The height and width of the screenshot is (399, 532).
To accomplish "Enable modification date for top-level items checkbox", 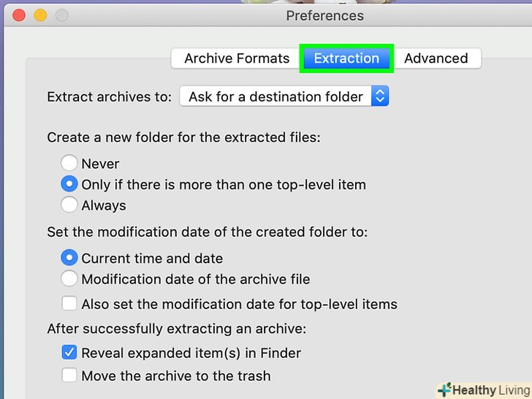I will click(69, 303).
